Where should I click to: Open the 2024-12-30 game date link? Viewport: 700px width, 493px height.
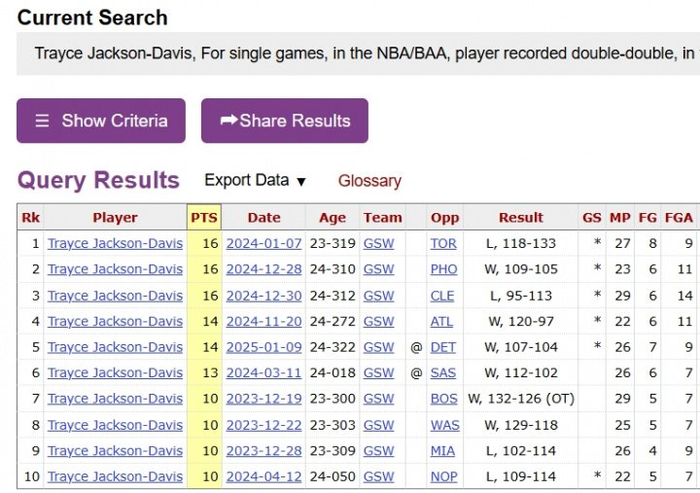click(x=264, y=295)
